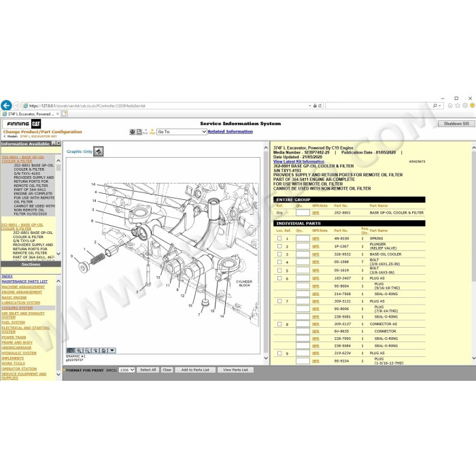Open the browser home icon
The height and width of the screenshot is (476, 476).
click(x=450, y=105)
